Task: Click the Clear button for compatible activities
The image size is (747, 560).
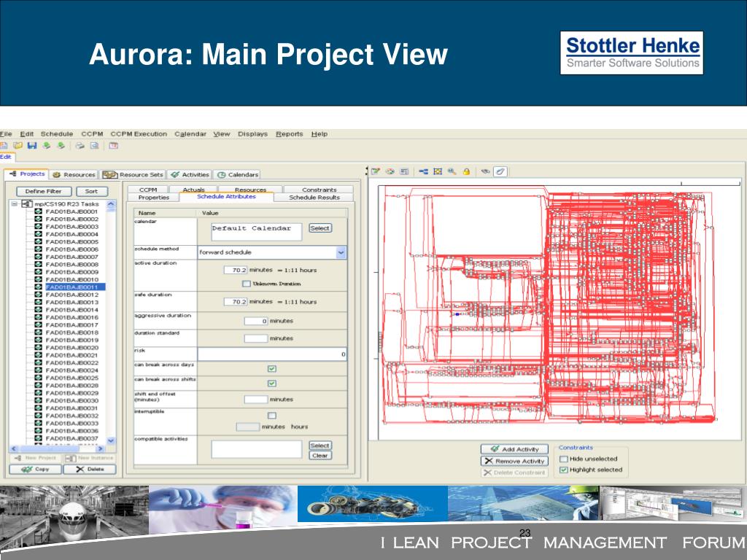Action: 320,456
